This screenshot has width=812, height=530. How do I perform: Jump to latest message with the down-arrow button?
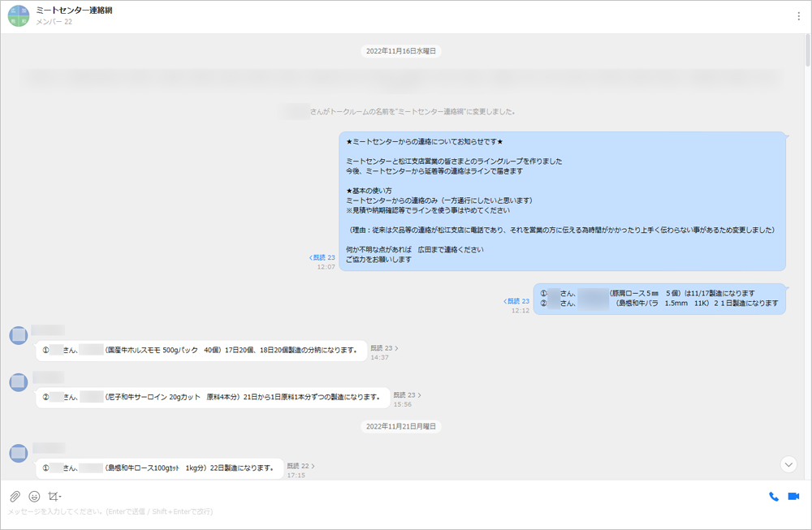click(788, 464)
